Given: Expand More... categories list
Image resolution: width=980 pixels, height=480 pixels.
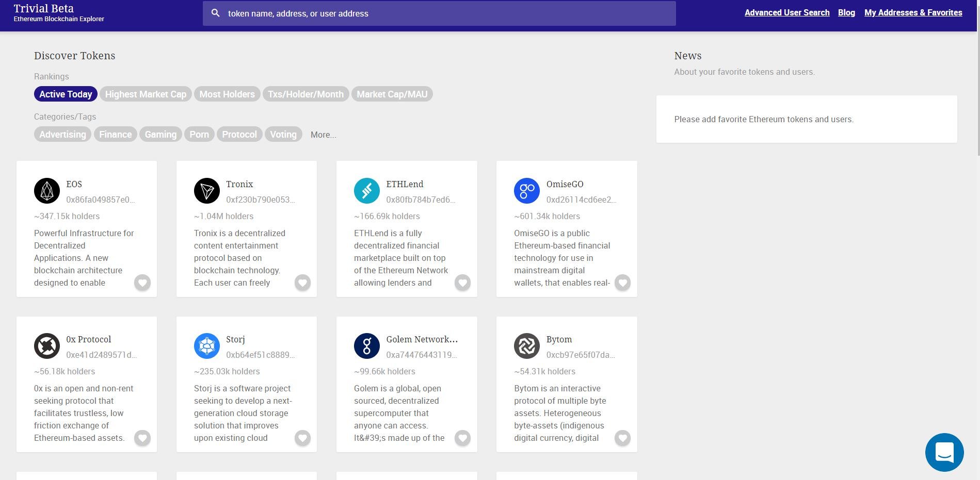Looking at the screenshot, I should pos(324,135).
